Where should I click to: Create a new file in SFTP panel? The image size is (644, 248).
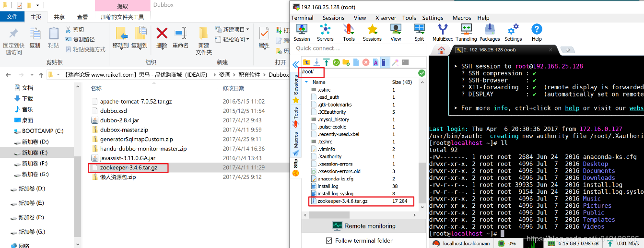(356, 62)
